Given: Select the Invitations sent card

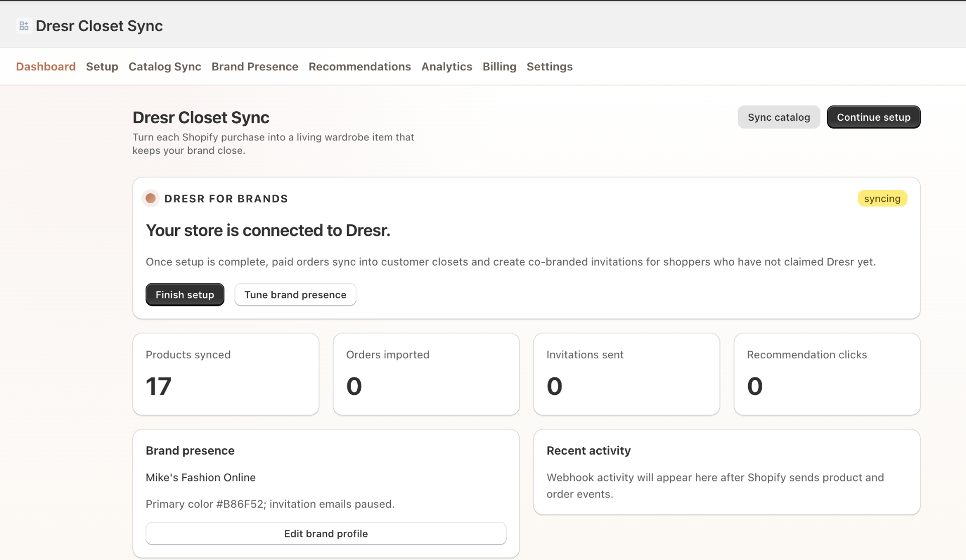Looking at the screenshot, I should click(x=627, y=374).
